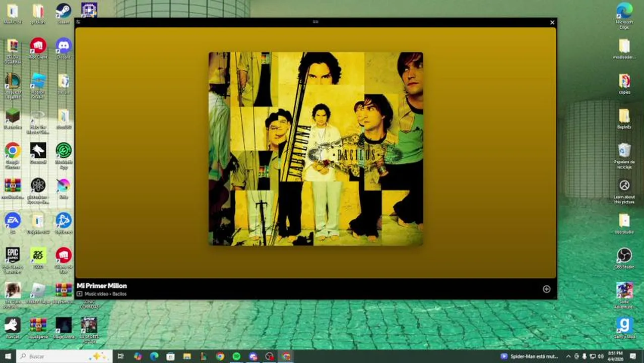
Task: Click the Buscar taskbar search box
Action: coord(65,356)
